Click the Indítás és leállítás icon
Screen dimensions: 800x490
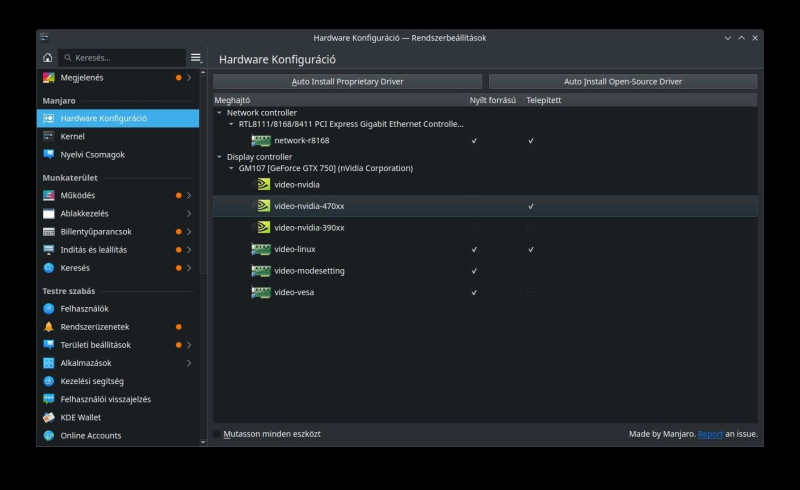48,250
